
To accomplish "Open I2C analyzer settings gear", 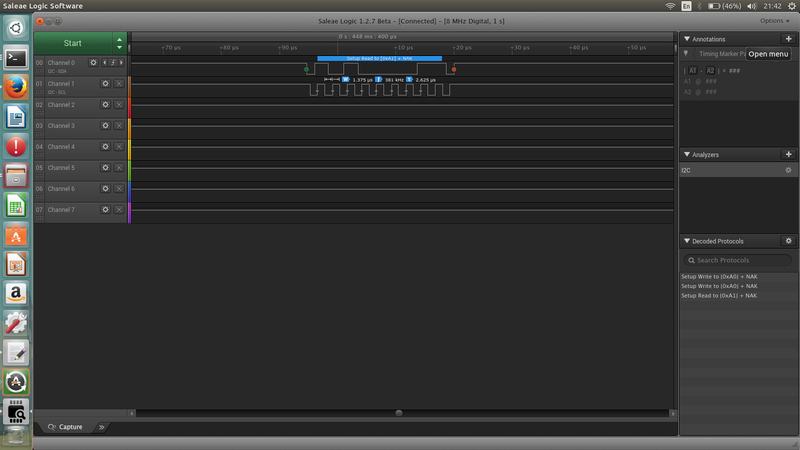I will pos(788,170).
